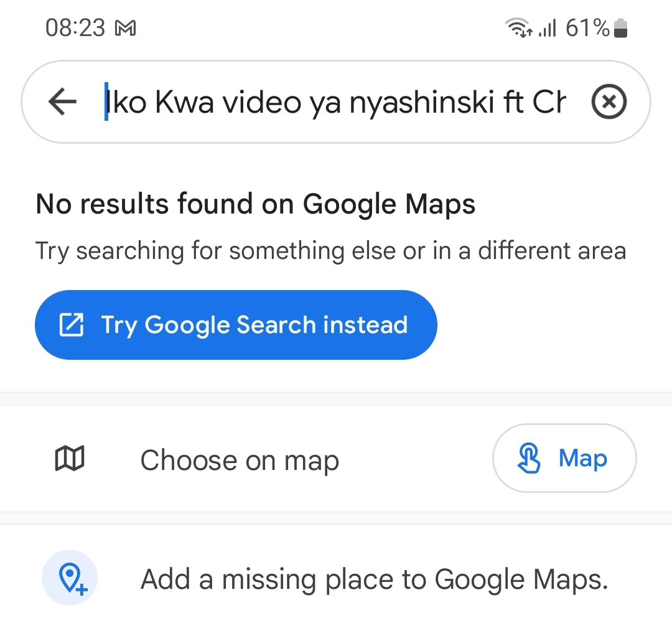This screenshot has height=643, width=672.
Task: Tap the touch hand icon in Map button
Action: pos(529,458)
